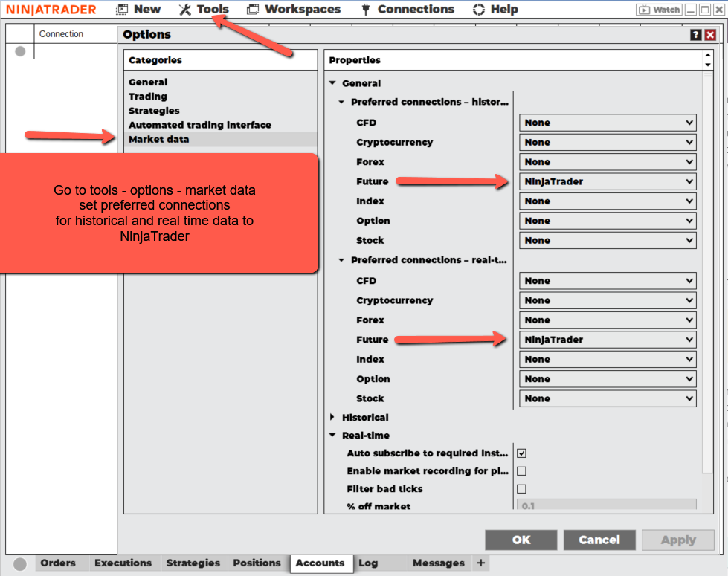This screenshot has width=728, height=576.
Task: Open the New menu
Action: [138, 9]
